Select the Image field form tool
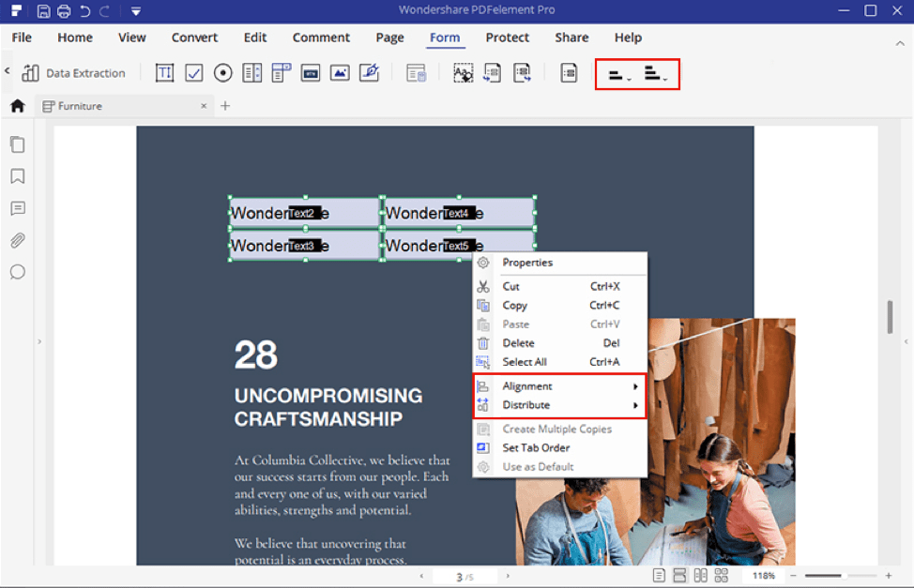914x588 pixels. click(340, 73)
